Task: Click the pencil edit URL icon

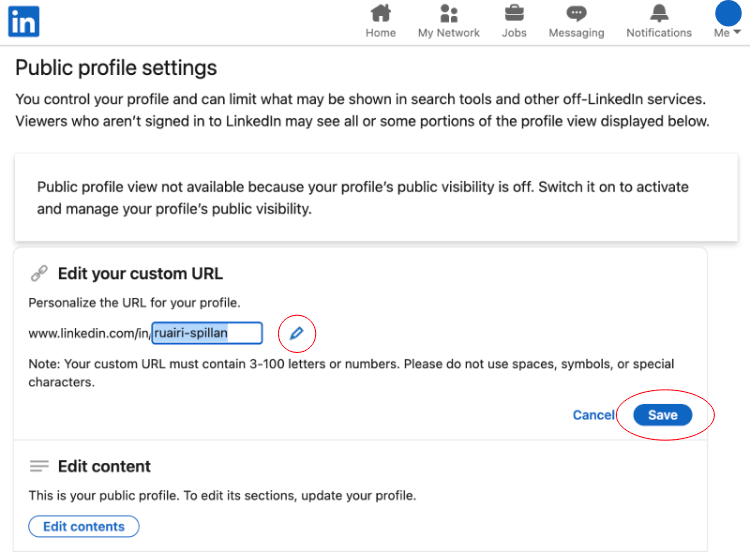Action: 297,333
